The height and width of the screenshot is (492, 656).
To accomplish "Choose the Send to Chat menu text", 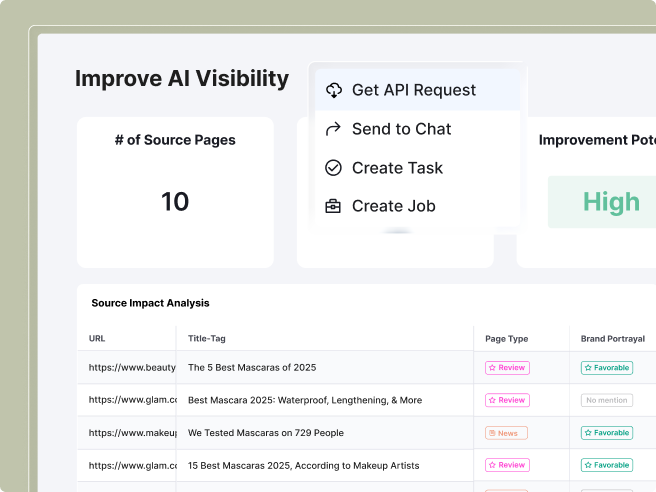I will coord(401,129).
